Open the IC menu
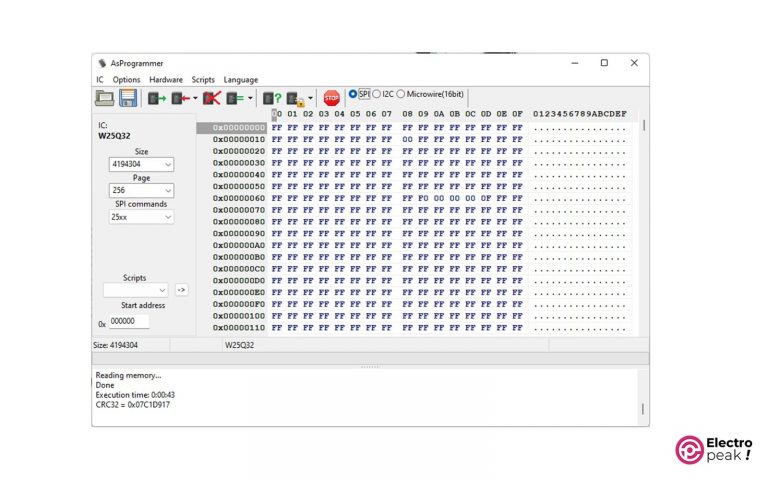This screenshot has height=480, width=768. click(x=100, y=79)
